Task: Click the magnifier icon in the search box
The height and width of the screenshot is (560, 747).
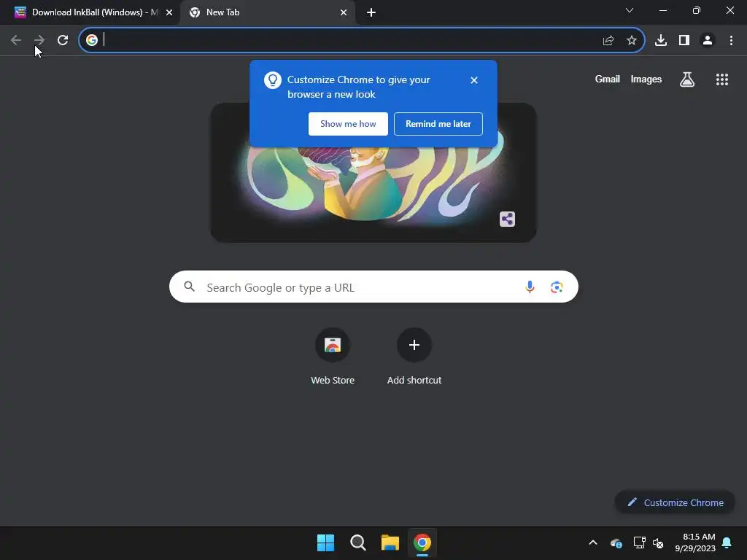Action: (x=190, y=287)
